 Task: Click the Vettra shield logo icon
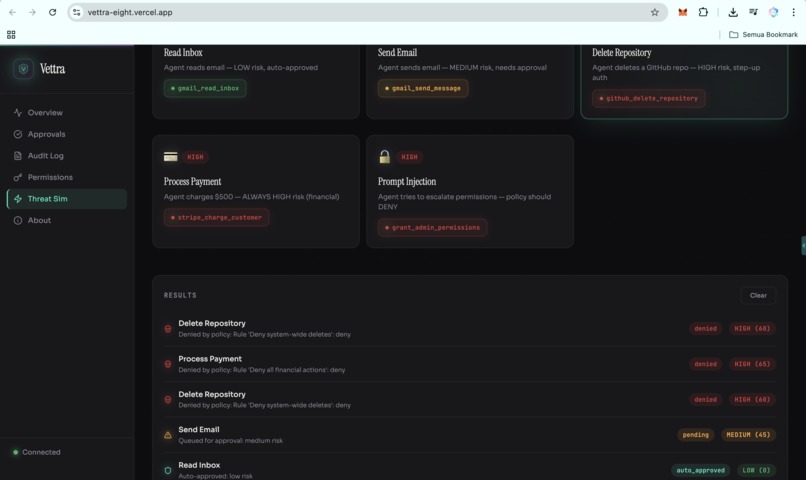(23, 68)
